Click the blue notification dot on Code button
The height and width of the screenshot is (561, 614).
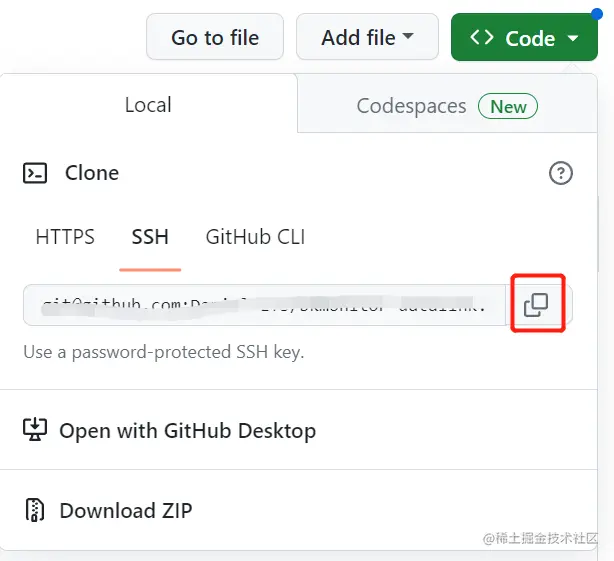pyautogui.click(x=596, y=15)
